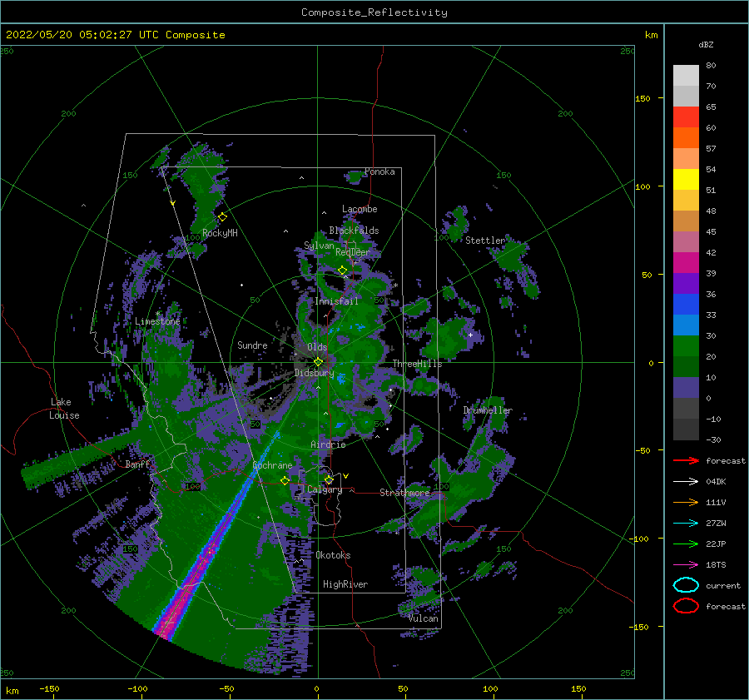Image resolution: width=749 pixels, height=700 pixels.
Task: Click the 150 value on right km axis
Action: tap(642, 98)
